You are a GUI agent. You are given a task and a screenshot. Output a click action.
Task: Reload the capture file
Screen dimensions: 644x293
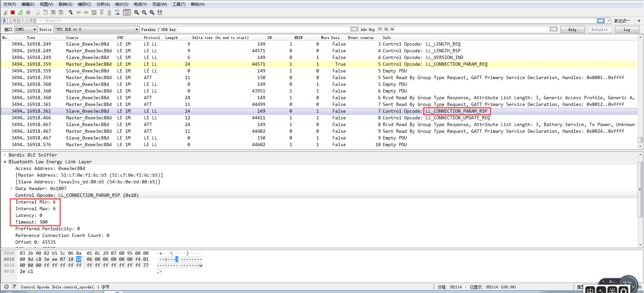pos(61,12)
